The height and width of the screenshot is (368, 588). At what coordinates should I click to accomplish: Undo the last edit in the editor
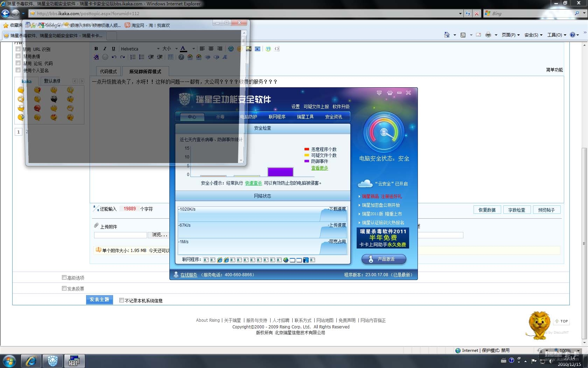114,57
